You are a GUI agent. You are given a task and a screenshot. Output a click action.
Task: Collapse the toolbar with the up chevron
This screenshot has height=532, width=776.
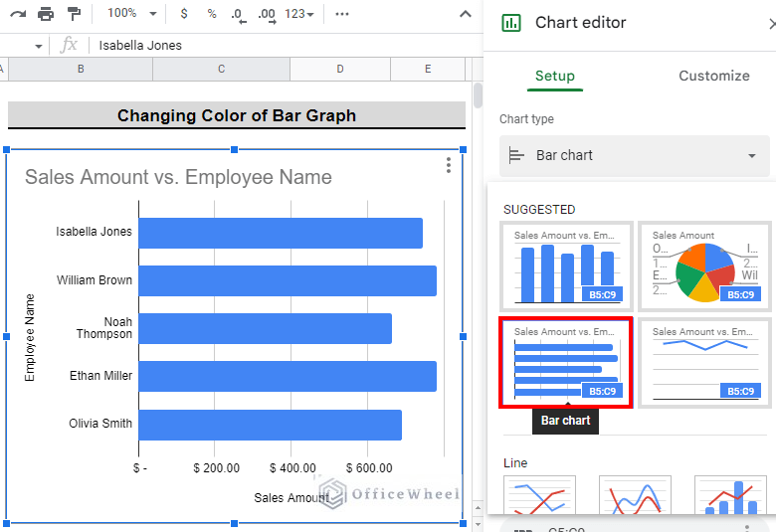pos(466,14)
